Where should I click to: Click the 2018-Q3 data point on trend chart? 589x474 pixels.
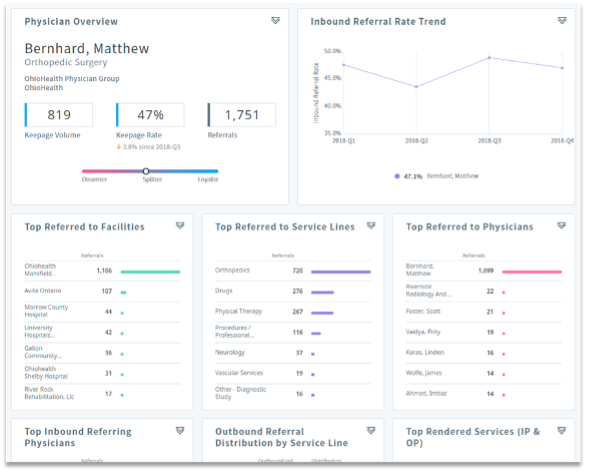point(489,57)
